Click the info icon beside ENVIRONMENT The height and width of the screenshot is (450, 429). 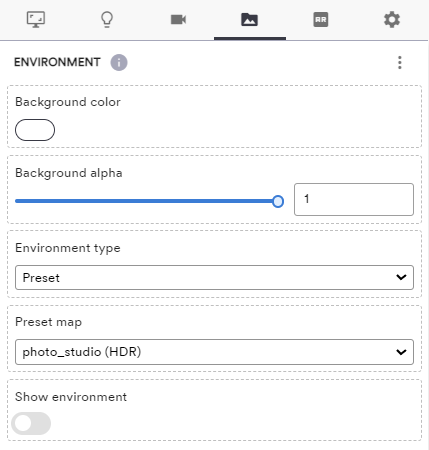(x=119, y=62)
